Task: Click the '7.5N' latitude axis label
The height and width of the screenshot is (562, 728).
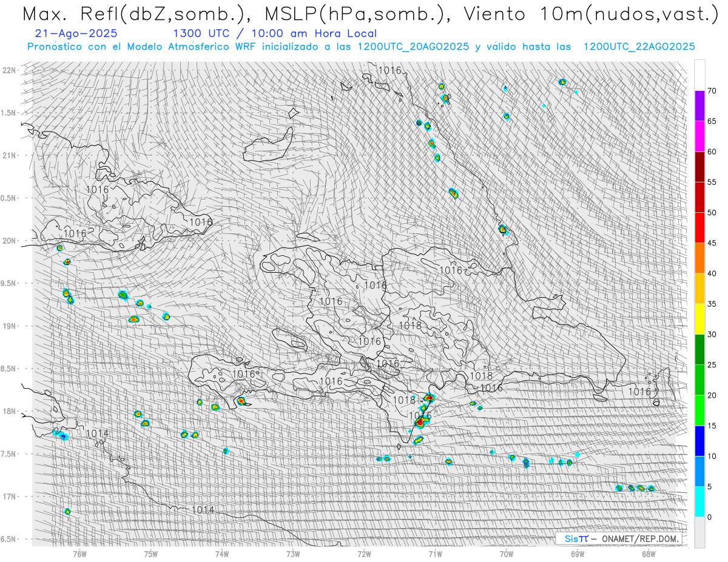Action: [9, 453]
